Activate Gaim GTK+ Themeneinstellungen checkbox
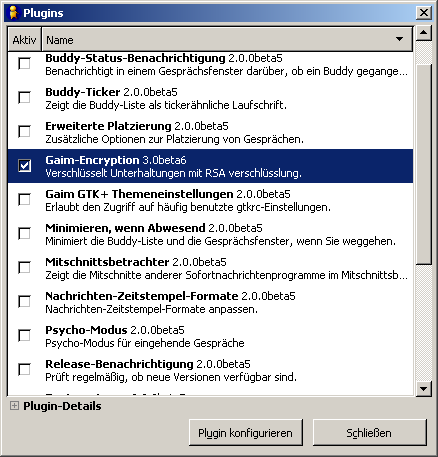The width and height of the screenshot is (438, 457). pyautogui.click(x=24, y=200)
